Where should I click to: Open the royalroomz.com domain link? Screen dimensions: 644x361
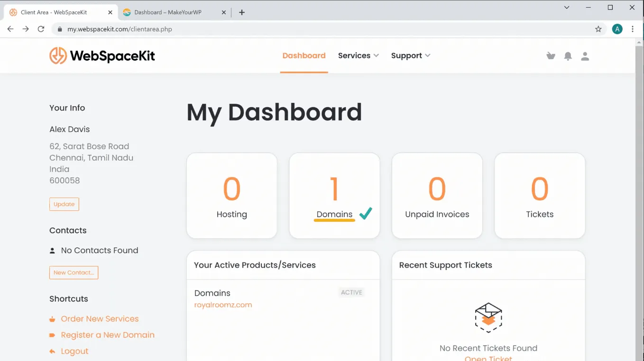click(x=223, y=305)
